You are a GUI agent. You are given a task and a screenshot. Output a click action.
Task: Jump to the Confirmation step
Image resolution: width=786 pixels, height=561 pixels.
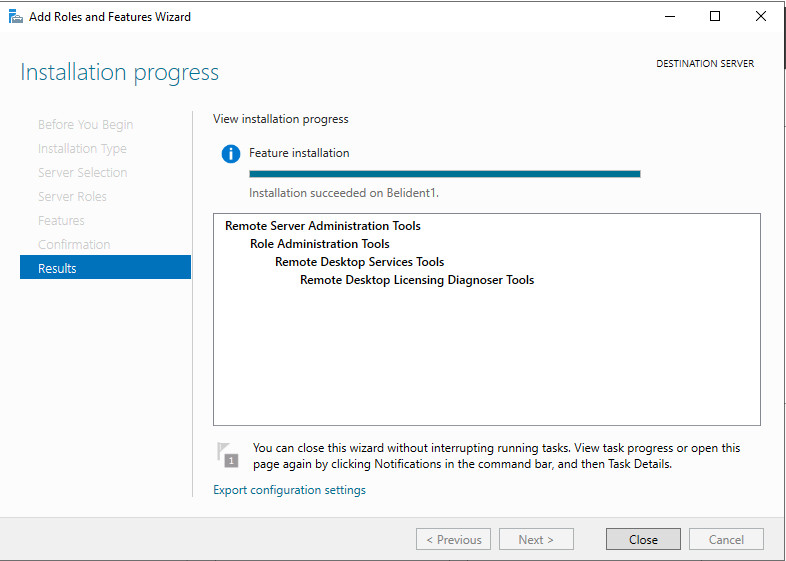[x=74, y=245]
